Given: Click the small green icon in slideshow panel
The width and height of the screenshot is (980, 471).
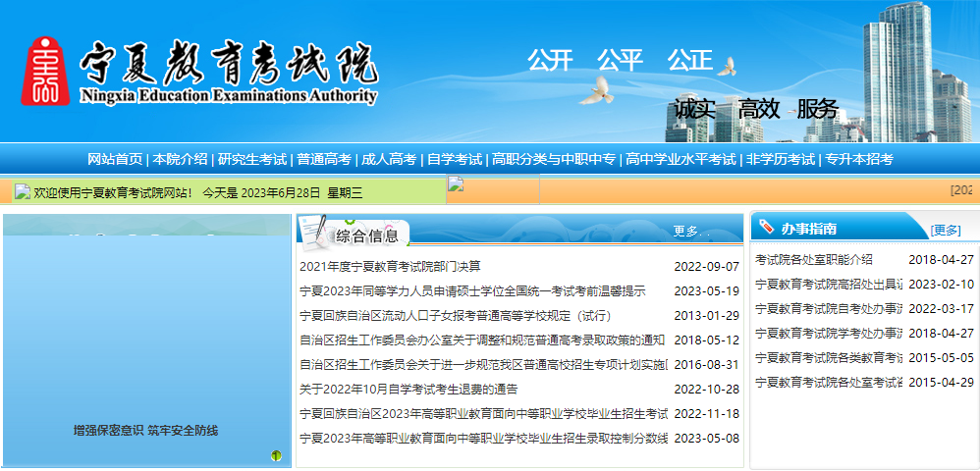Looking at the screenshot, I should [x=276, y=455].
